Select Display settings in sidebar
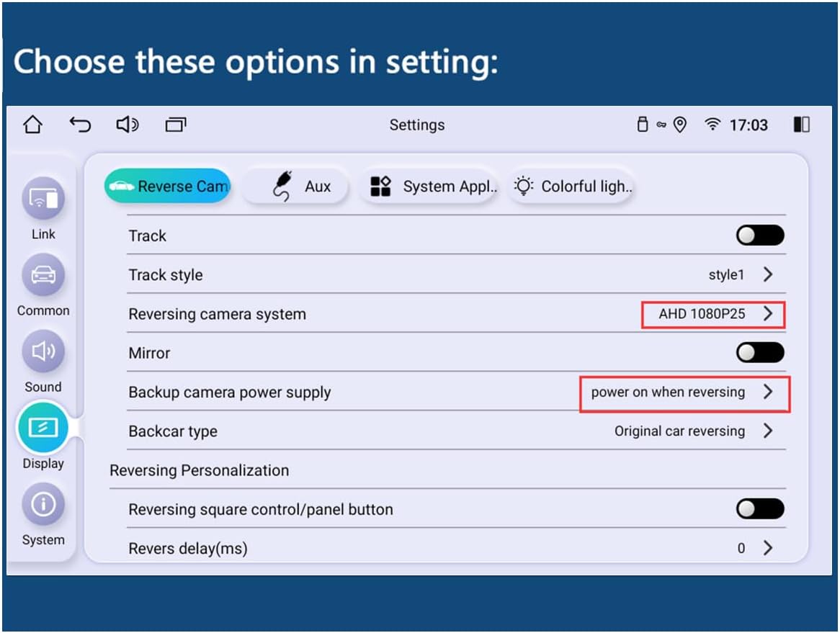Viewport: 840px width, 633px height. click(x=43, y=428)
